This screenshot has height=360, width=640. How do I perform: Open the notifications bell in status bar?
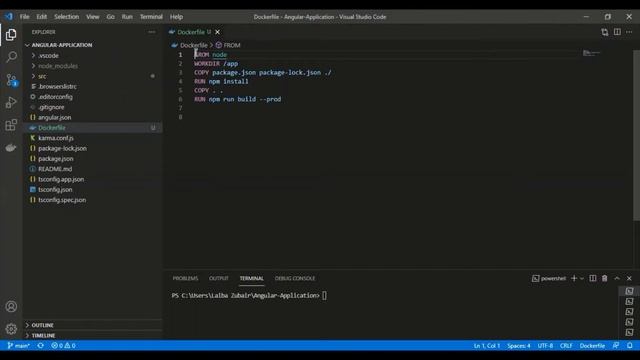tap(630, 345)
